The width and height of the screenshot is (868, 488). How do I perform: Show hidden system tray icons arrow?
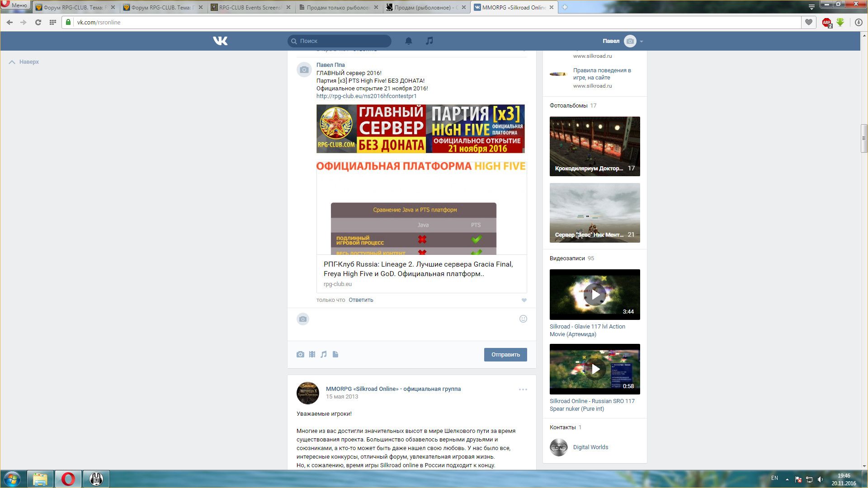(x=787, y=479)
